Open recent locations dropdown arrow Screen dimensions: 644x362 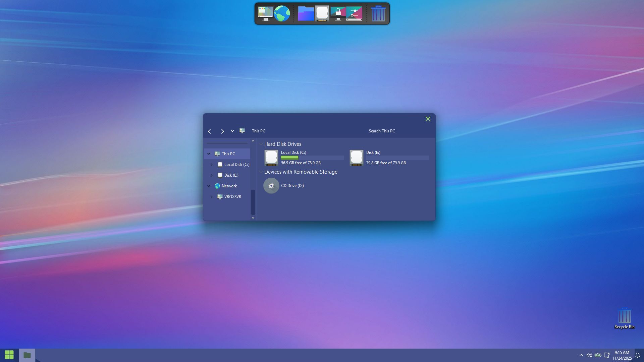232,131
